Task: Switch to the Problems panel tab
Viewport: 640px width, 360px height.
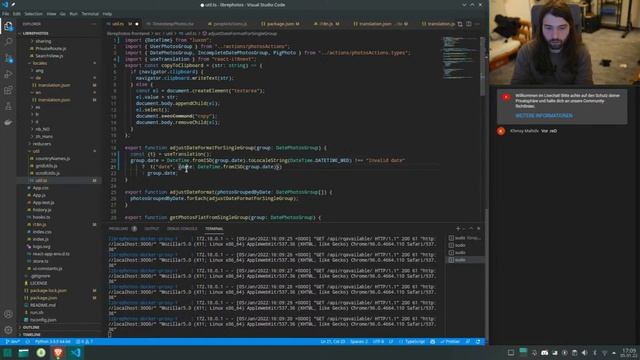Action: point(119,229)
